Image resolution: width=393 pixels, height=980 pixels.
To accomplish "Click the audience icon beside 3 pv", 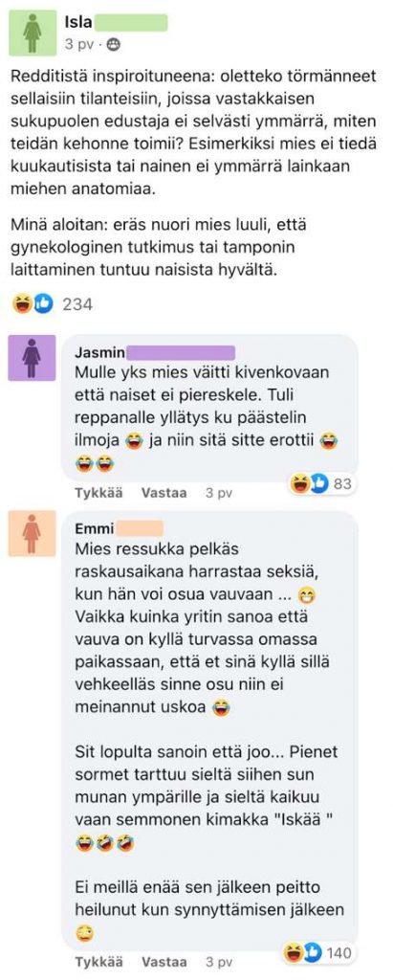I will point(113,44).
